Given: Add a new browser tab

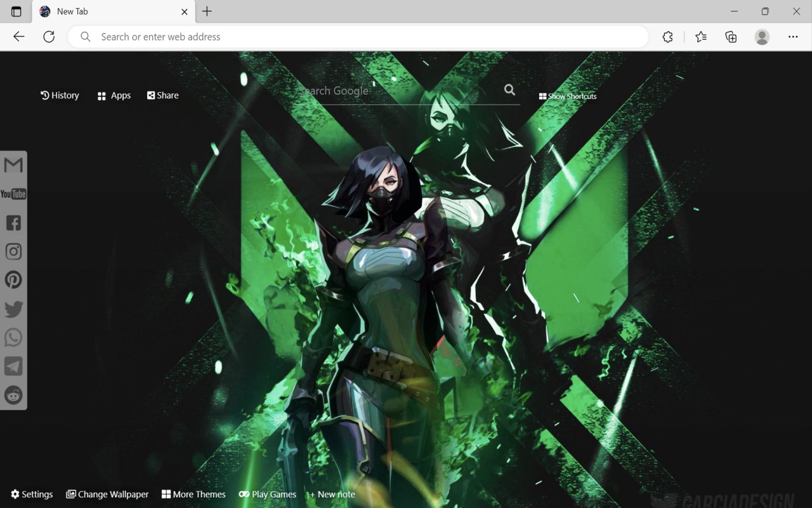Looking at the screenshot, I should pos(207,11).
